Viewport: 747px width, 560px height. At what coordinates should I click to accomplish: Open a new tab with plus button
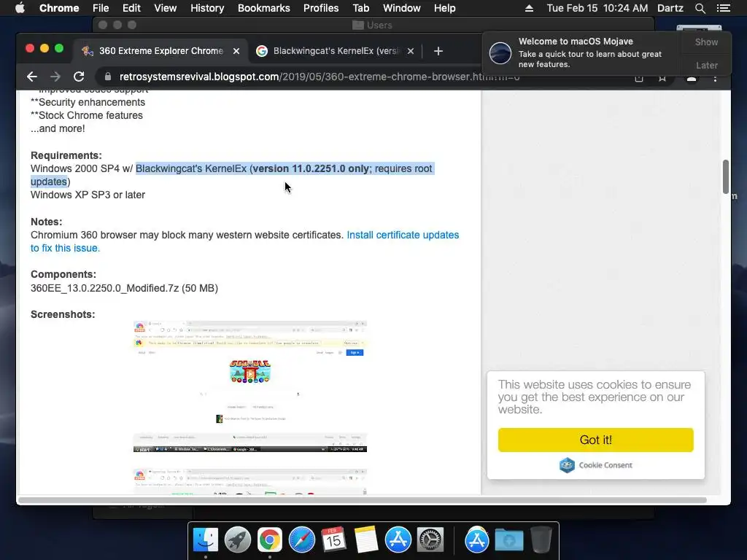438,51
